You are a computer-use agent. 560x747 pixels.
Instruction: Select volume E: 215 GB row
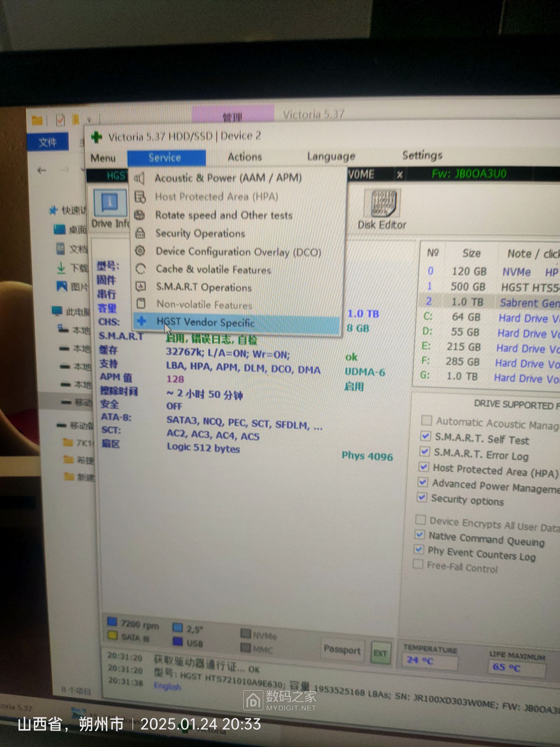488,348
